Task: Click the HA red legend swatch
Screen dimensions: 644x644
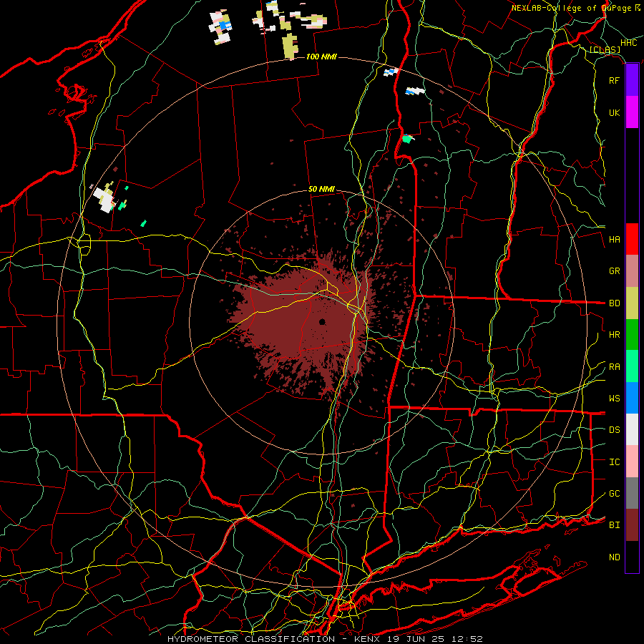Action: click(632, 239)
